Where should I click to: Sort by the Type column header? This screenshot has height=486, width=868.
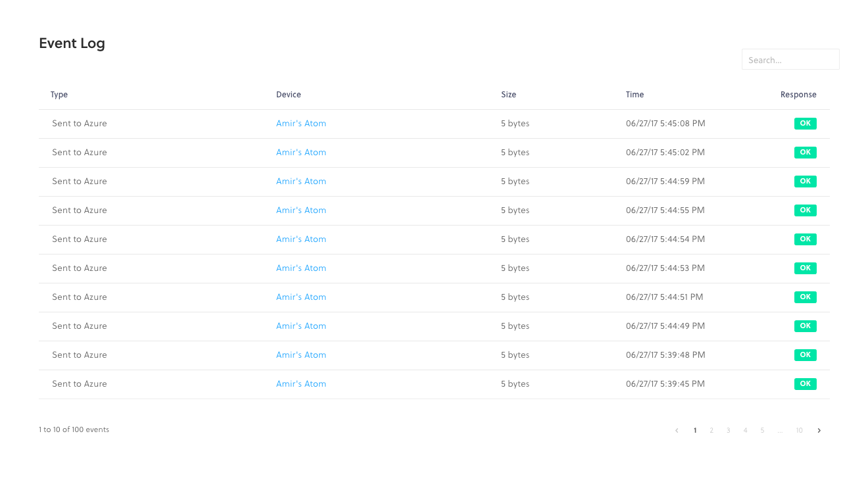tap(59, 95)
